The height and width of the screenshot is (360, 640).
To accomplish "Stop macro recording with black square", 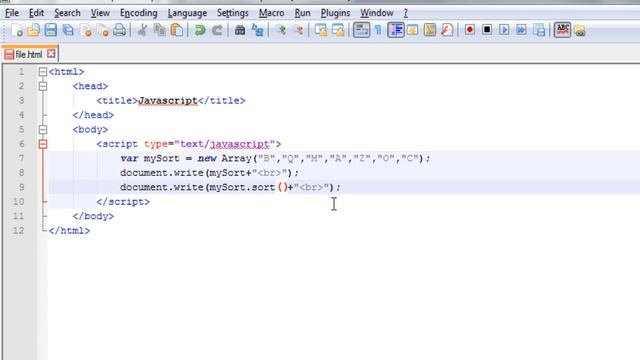I will (487, 30).
